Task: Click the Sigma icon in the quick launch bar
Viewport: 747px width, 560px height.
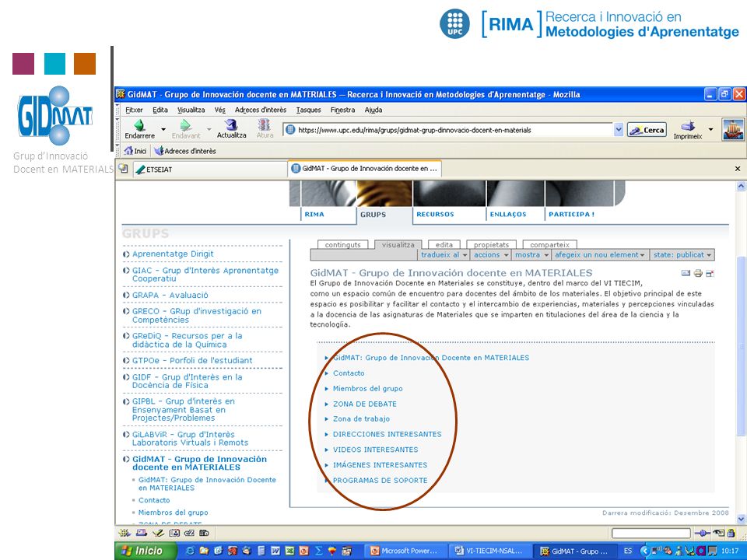Action: click(x=318, y=551)
